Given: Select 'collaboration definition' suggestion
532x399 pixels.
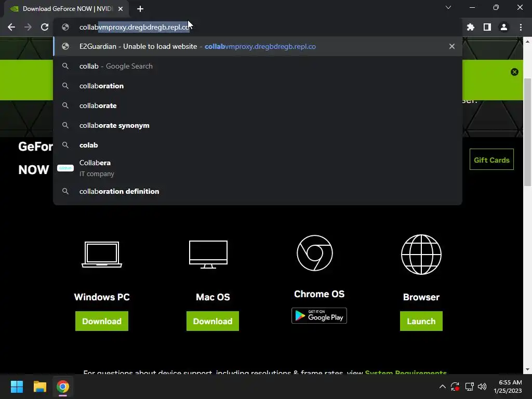Looking at the screenshot, I should (x=258, y=191).
